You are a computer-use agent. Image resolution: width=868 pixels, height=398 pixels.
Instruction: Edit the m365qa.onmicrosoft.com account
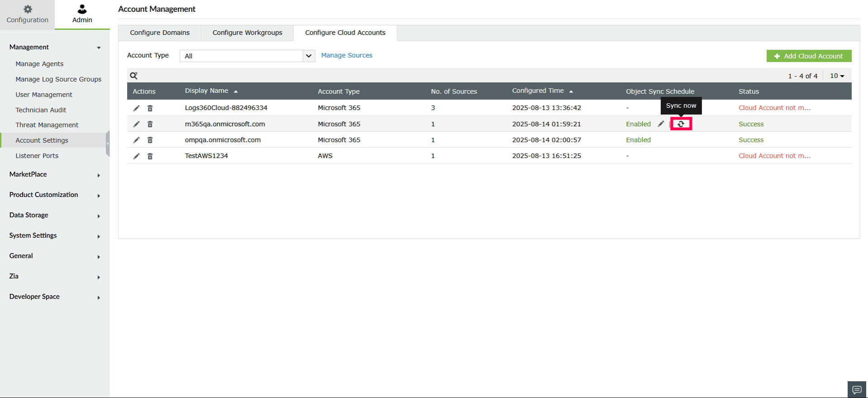click(136, 124)
